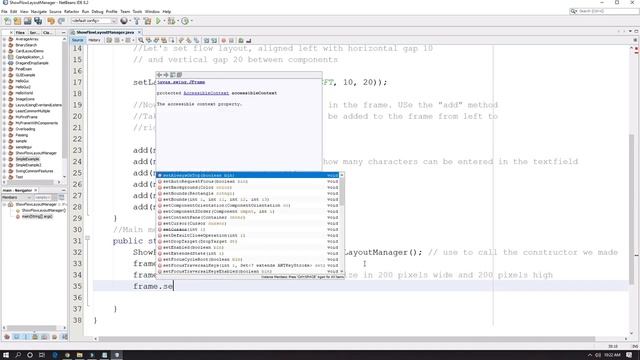
Task: Click the editor toolbar Find Selection magnifier icon
Action: pyautogui.click(x=141, y=40)
